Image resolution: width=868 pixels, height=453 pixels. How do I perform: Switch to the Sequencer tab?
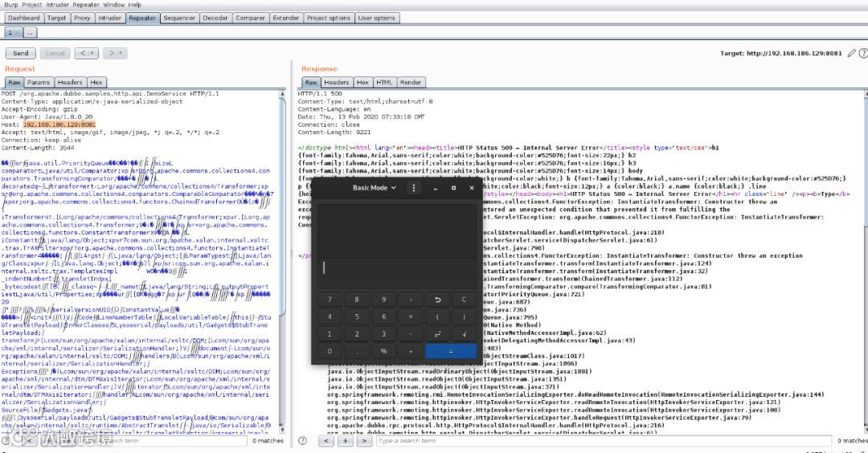coord(179,18)
